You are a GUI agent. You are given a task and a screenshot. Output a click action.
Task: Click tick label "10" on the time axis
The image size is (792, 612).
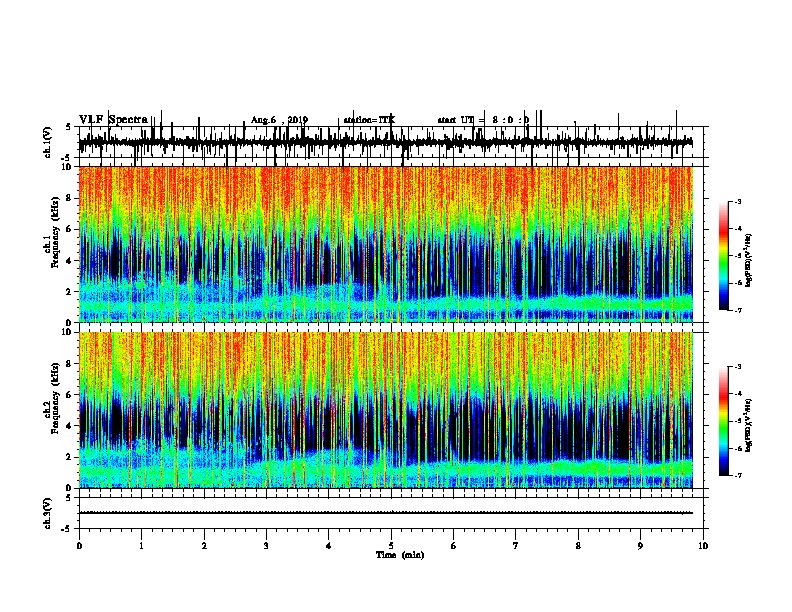(x=703, y=546)
